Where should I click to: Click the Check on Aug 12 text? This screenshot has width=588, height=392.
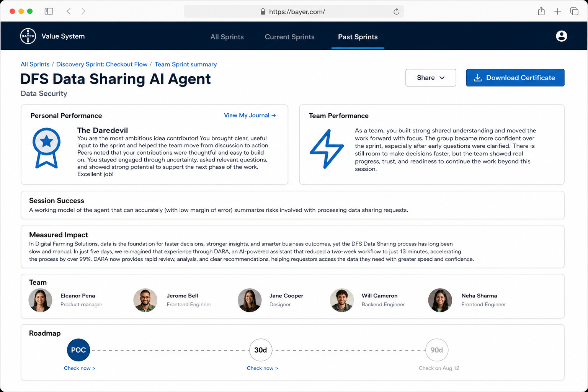click(439, 368)
